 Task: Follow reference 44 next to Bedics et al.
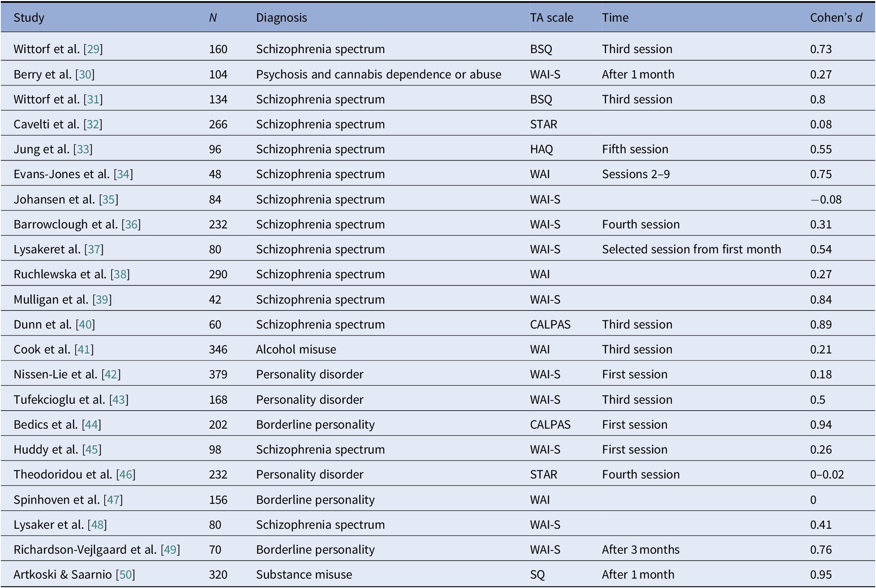[x=92, y=425]
